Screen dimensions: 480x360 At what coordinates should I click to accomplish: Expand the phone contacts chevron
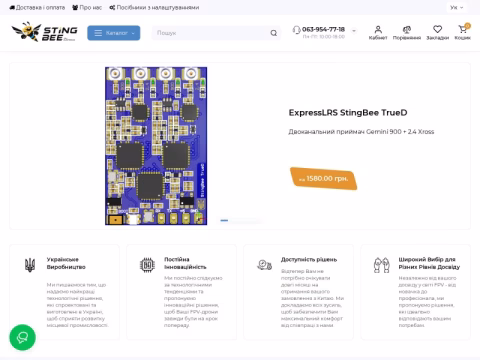[354, 30]
